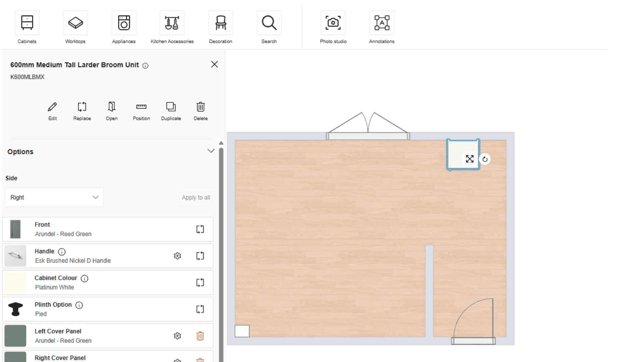
Task: Replace the Pied plinth option
Action: click(x=200, y=309)
